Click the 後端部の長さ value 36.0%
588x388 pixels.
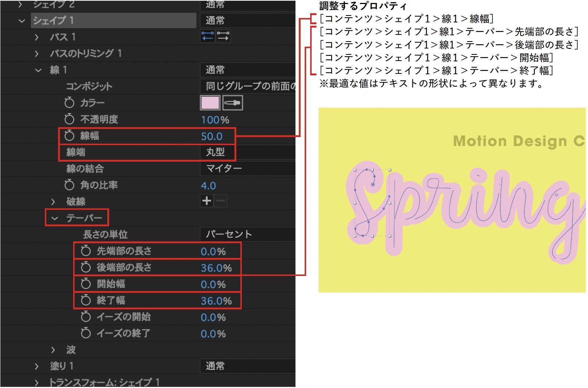(216, 268)
